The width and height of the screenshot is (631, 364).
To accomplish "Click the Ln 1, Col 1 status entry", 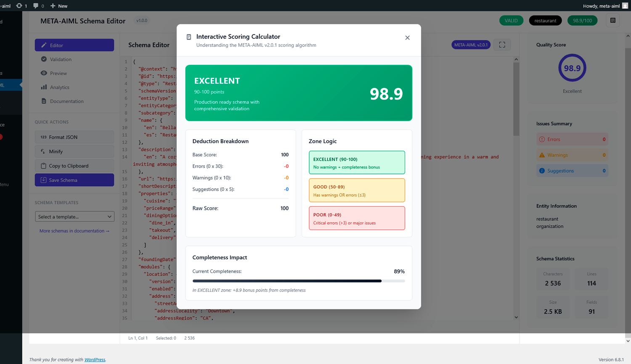I will 138,338.
